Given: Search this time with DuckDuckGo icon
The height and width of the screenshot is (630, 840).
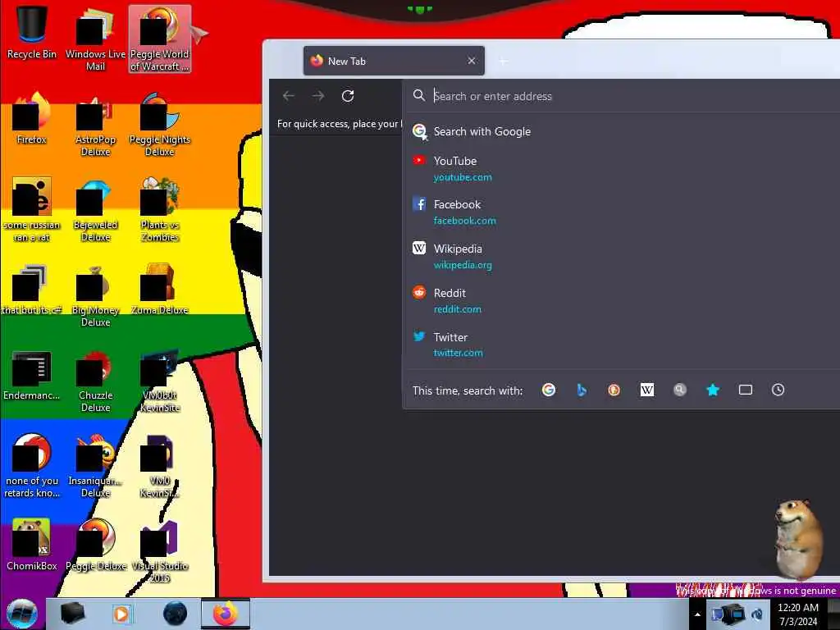Looking at the screenshot, I should (x=614, y=390).
